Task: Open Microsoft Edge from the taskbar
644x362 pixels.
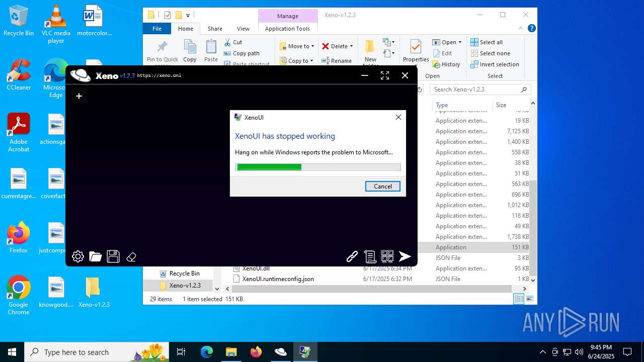Action: [x=207, y=352]
